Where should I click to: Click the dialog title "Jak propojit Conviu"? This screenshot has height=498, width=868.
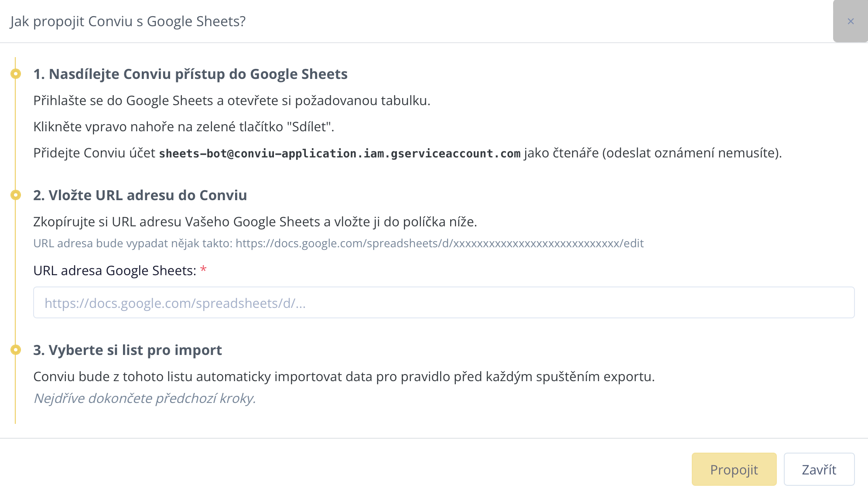coord(128,21)
